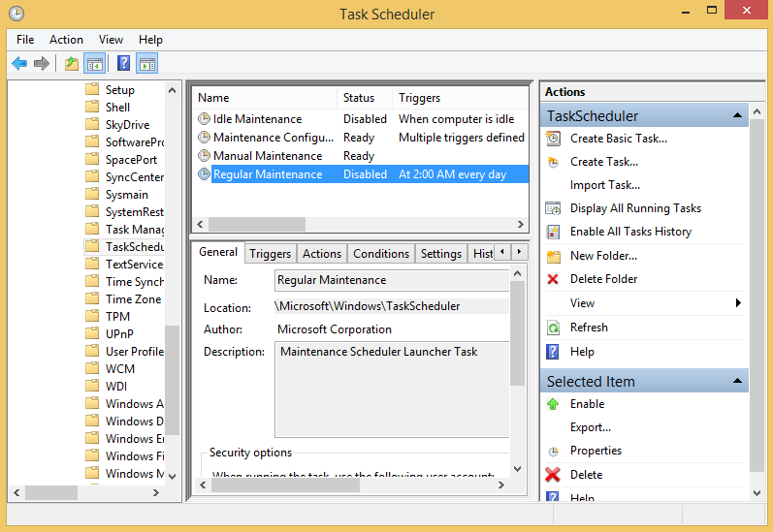Select the Manual Maintenance task row

tap(361, 156)
